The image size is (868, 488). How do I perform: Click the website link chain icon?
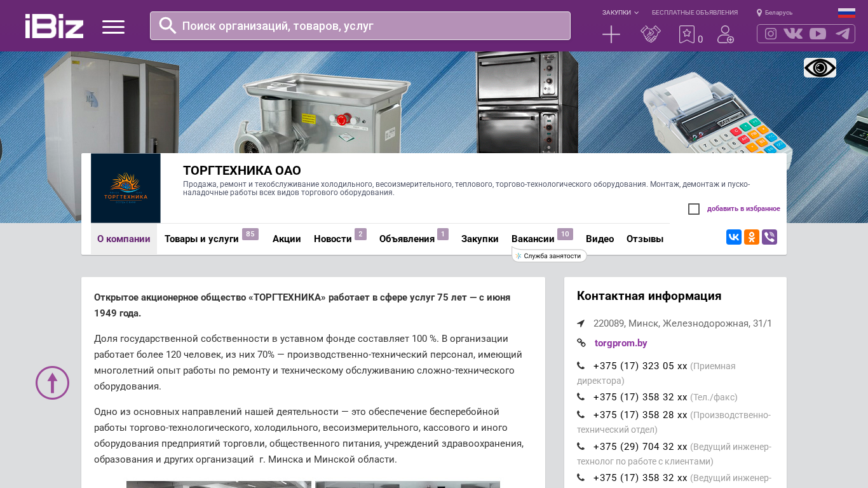pyautogui.click(x=581, y=343)
